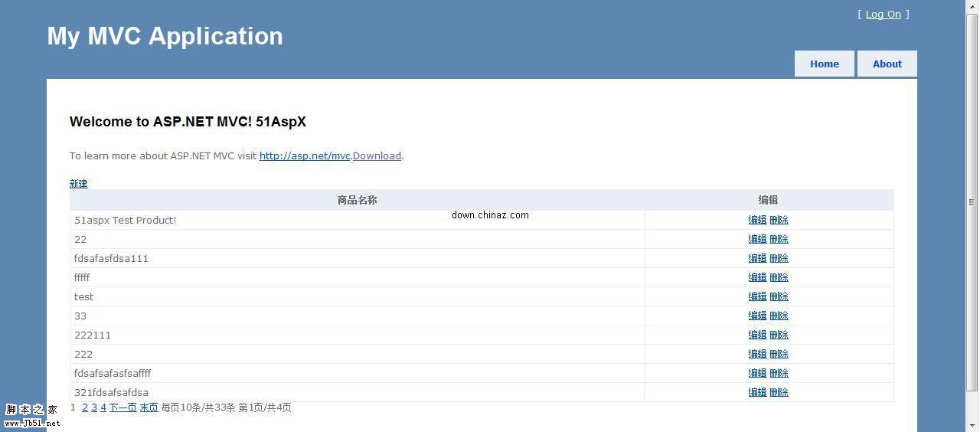980x432 pixels.
Task: Click the 末页 (last page) link
Action: (149, 407)
